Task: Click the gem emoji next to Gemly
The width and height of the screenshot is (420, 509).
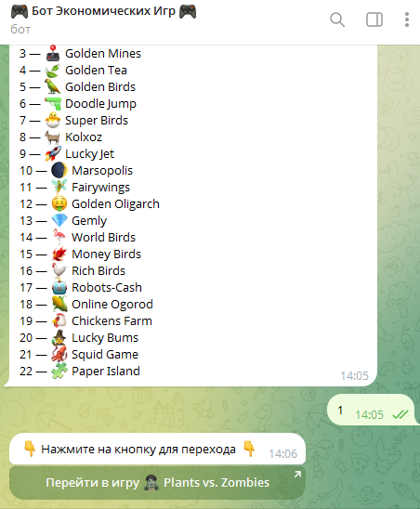Action: [x=59, y=221]
